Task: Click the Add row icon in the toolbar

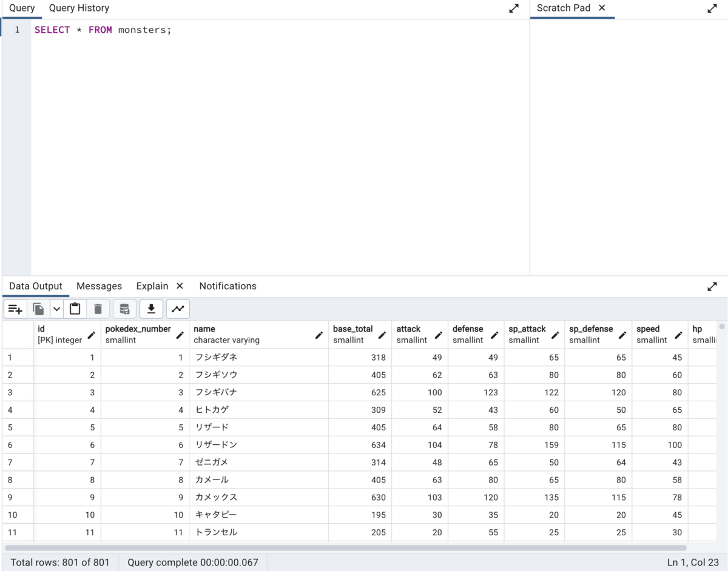Action: [x=16, y=309]
